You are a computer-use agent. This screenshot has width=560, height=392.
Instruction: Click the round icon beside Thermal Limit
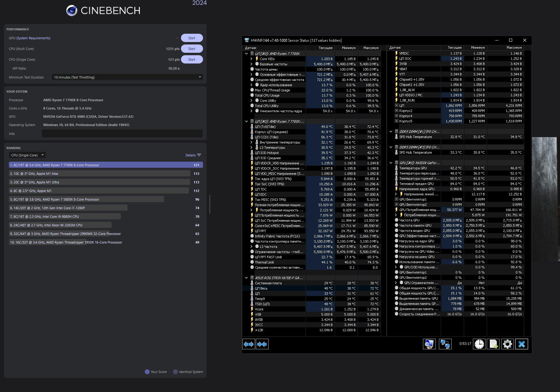coord(252,262)
